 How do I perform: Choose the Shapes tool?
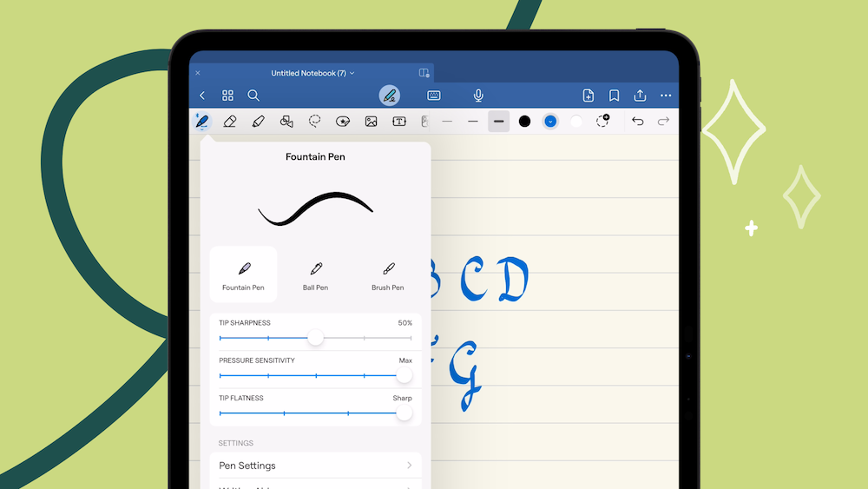click(x=286, y=122)
